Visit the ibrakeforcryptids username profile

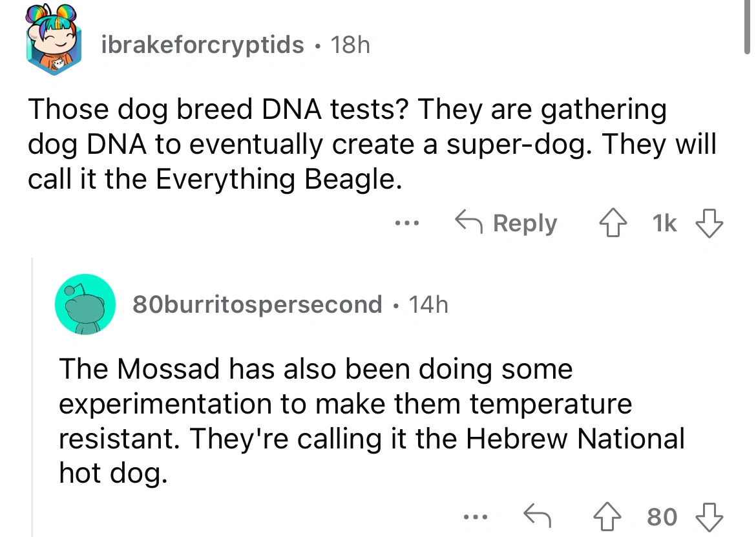[203, 45]
